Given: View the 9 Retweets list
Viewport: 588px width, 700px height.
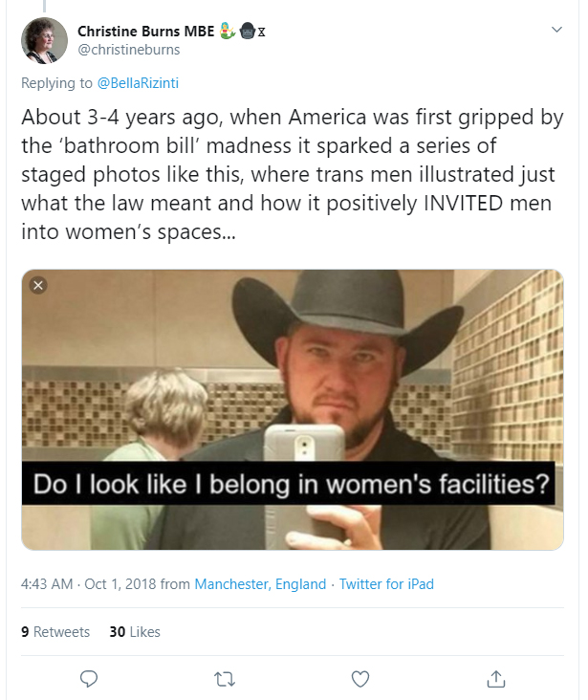Looking at the screenshot, I should tap(55, 632).
